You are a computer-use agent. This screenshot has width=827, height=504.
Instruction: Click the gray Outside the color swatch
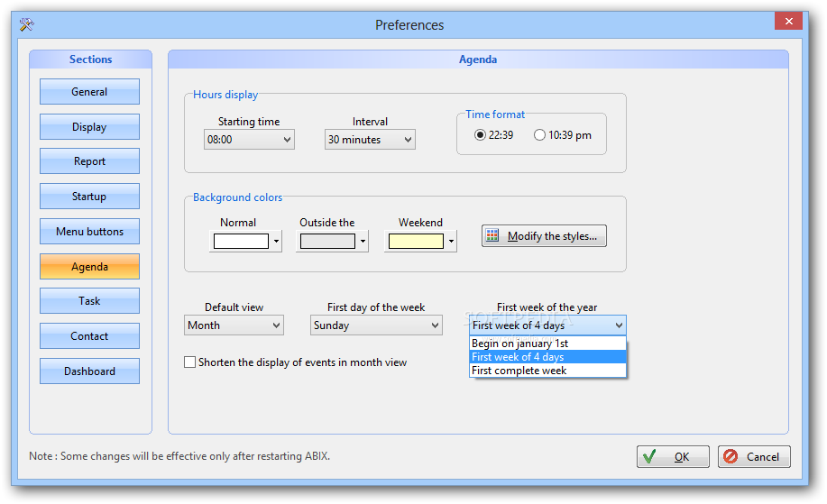[x=327, y=242]
